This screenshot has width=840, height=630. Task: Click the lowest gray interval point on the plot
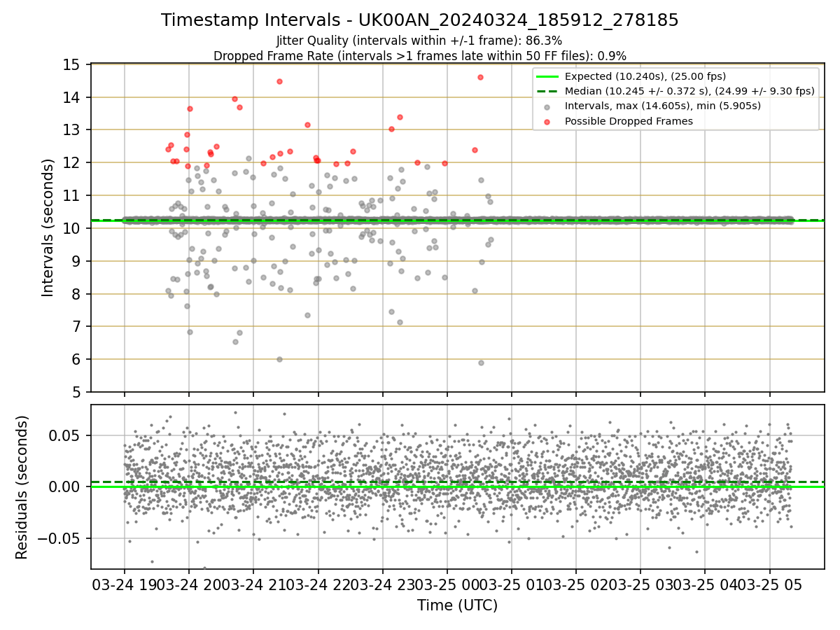tap(481, 363)
